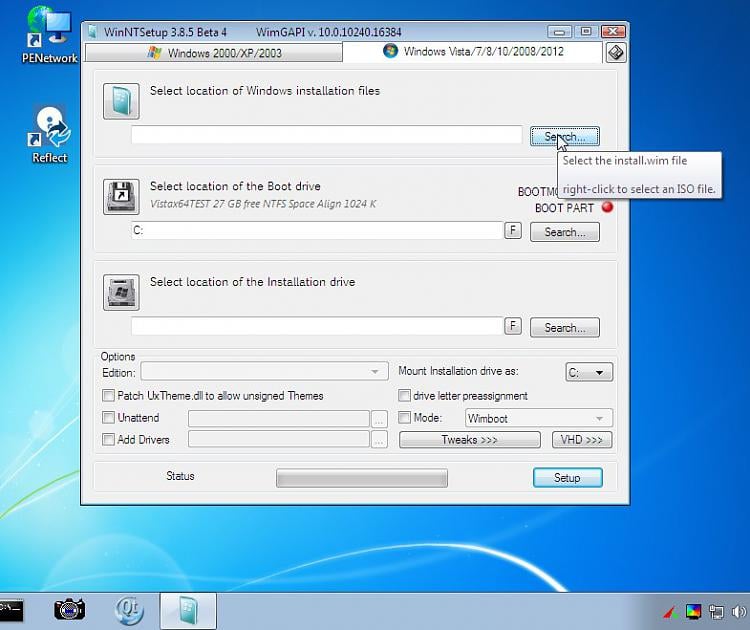This screenshot has width=750, height=630.
Task: Click the Setup button
Action: 568,477
